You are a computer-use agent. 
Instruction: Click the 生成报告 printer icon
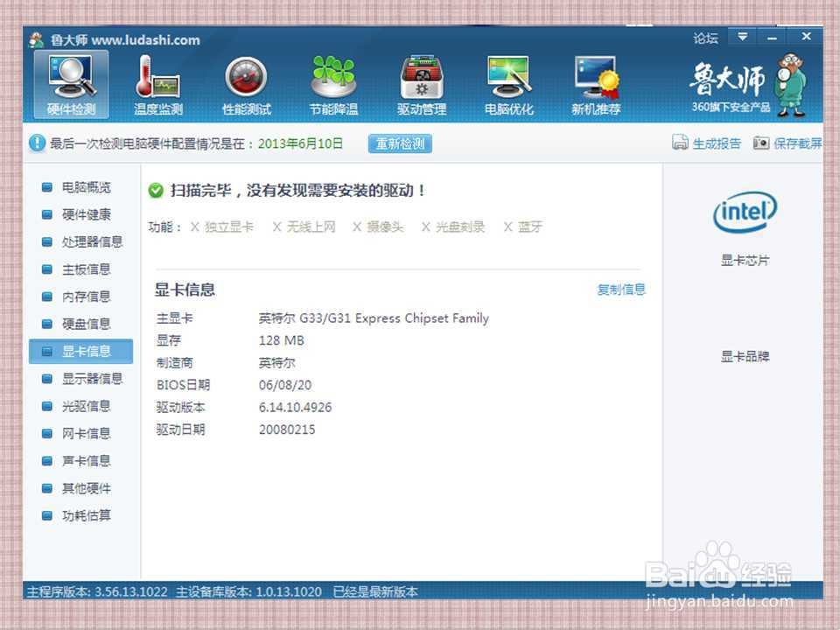tap(680, 143)
